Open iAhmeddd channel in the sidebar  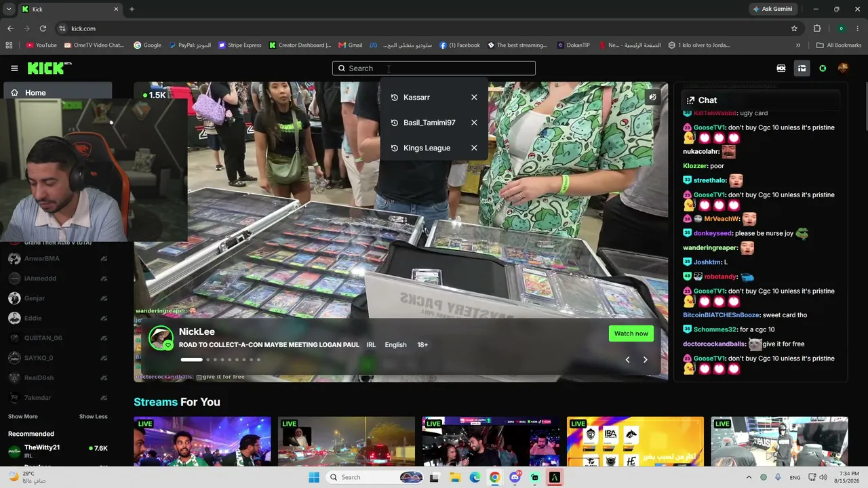58,278
